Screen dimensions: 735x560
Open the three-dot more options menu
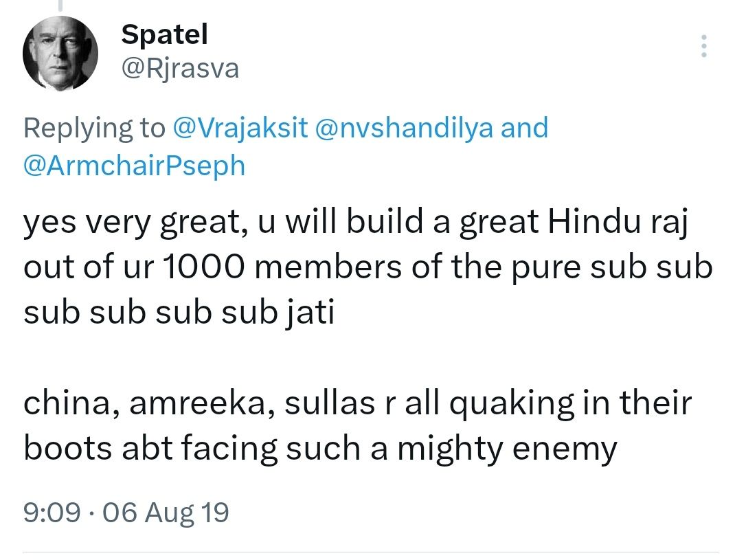703,46
